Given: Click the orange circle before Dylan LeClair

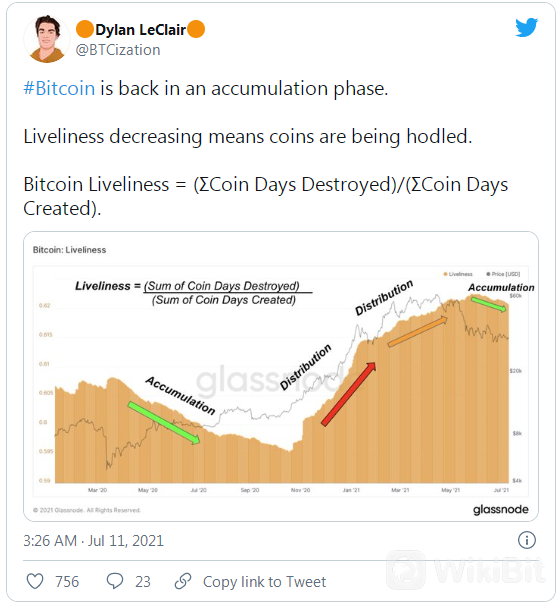Looking at the screenshot, I should click(x=84, y=29).
